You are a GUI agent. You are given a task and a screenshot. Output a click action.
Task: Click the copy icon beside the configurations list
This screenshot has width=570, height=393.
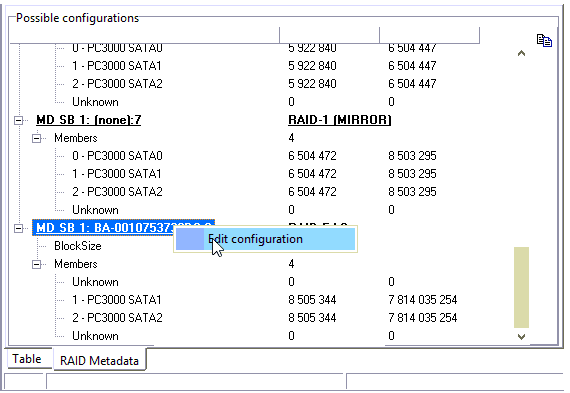point(544,40)
